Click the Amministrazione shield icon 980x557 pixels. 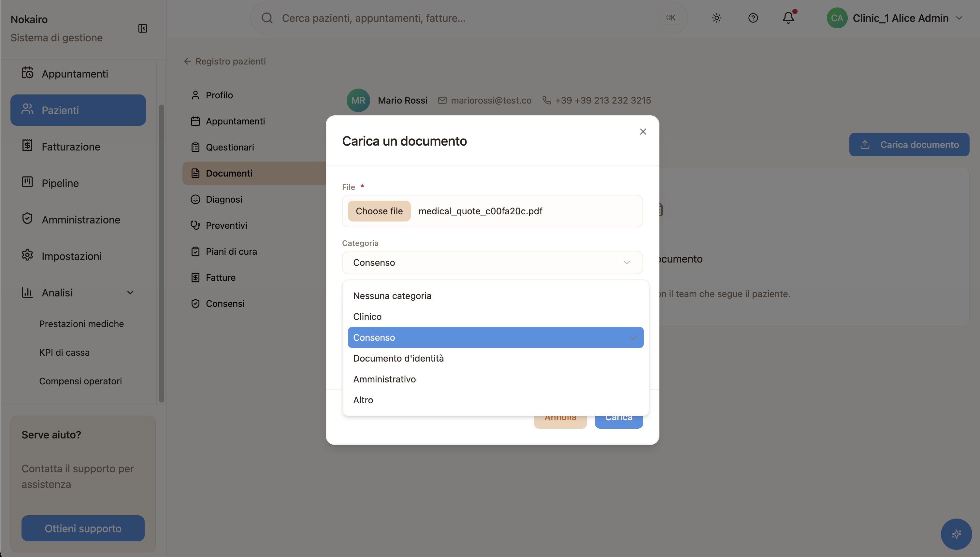28,219
